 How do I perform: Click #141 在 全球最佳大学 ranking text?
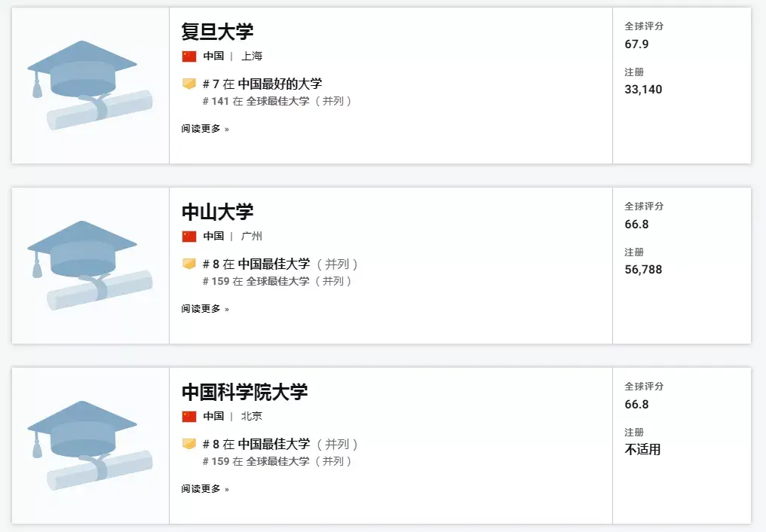(x=277, y=101)
